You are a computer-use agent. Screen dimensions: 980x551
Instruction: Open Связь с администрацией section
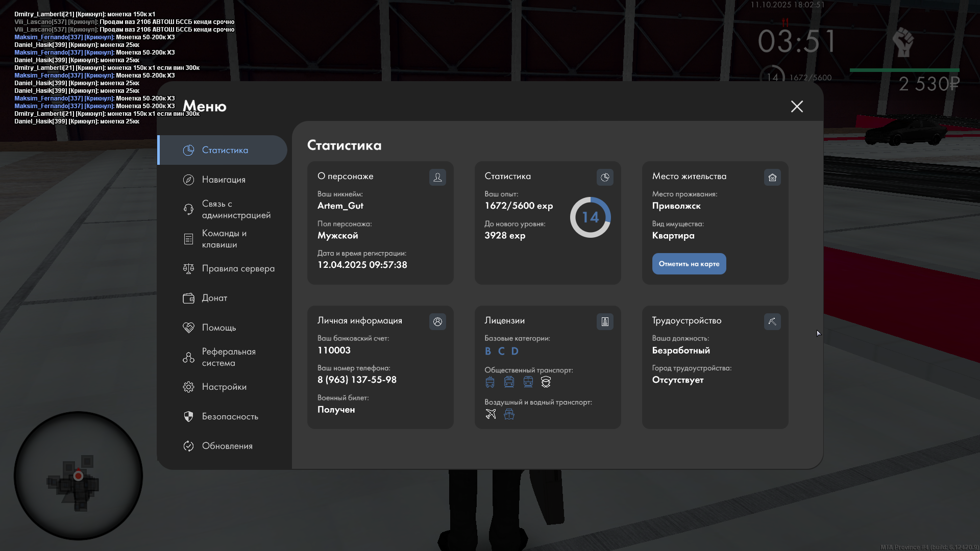[x=236, y=209]
